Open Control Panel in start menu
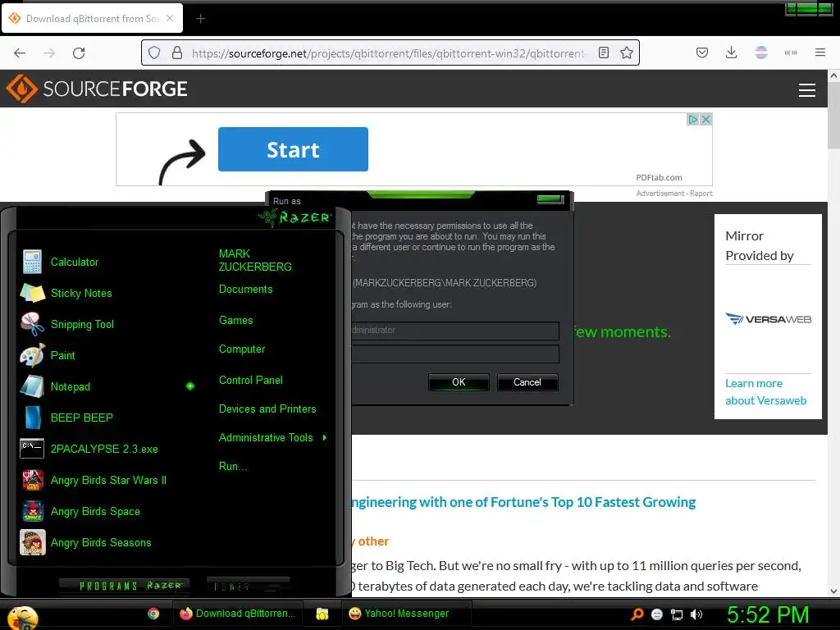Screen dimensions: 840x630 click(251, 381)
